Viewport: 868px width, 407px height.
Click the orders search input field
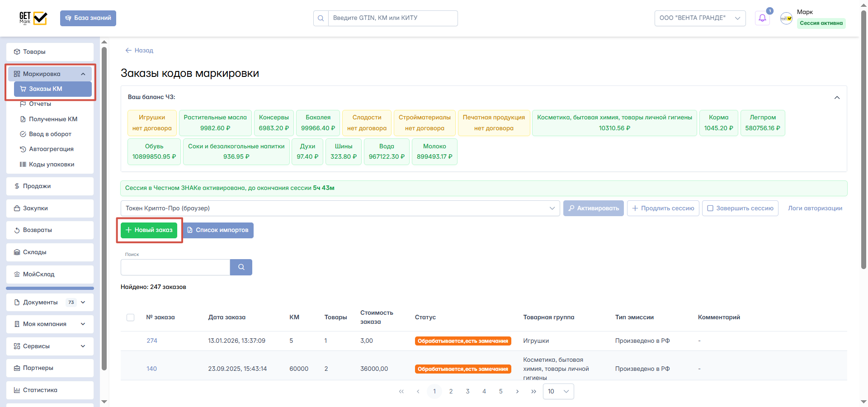[175, 267]
